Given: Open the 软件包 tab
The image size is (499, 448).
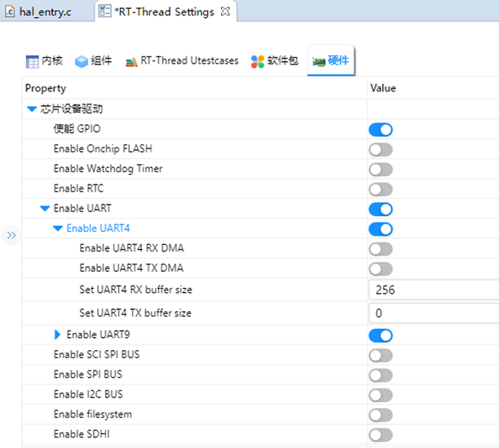Looking at the screenshot, I should 275,61.
